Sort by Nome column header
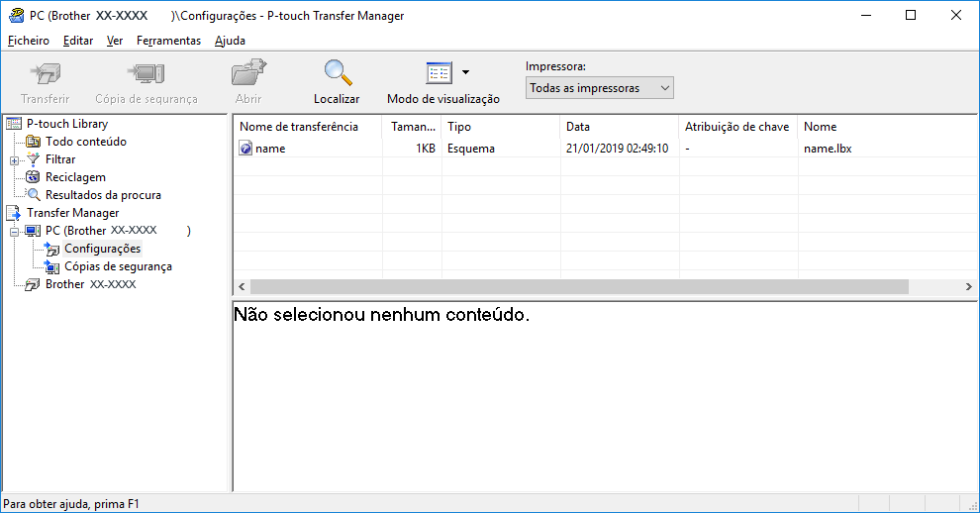 pyautogui.click(x=888, y=127)
